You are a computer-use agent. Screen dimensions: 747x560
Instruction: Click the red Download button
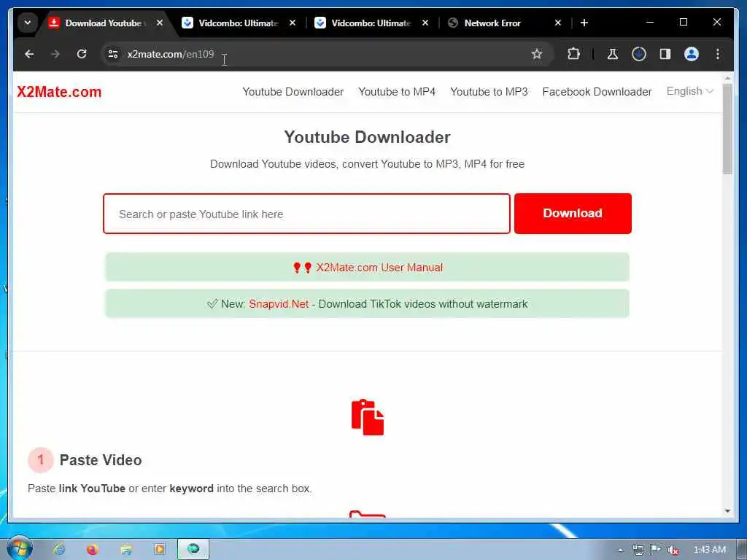pyautogui.click(x=573, y=214)
